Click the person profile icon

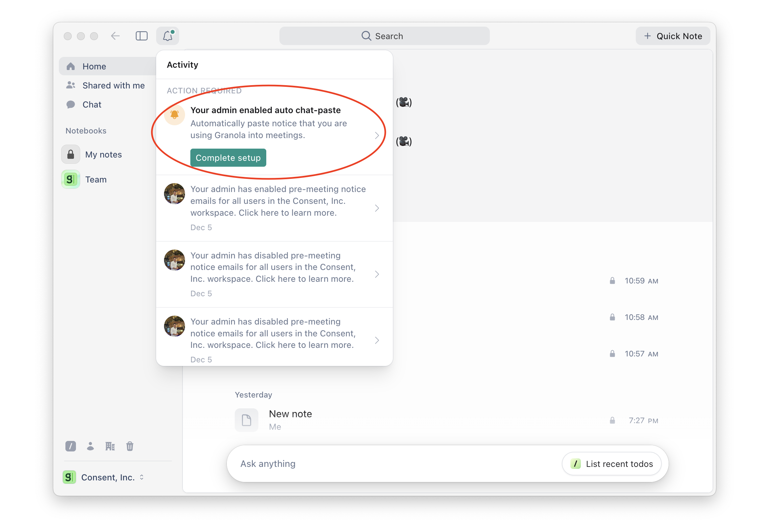pos(90,447)
